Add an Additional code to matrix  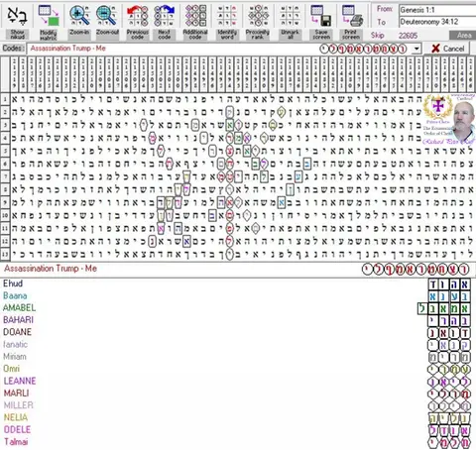tap(195, 21)
